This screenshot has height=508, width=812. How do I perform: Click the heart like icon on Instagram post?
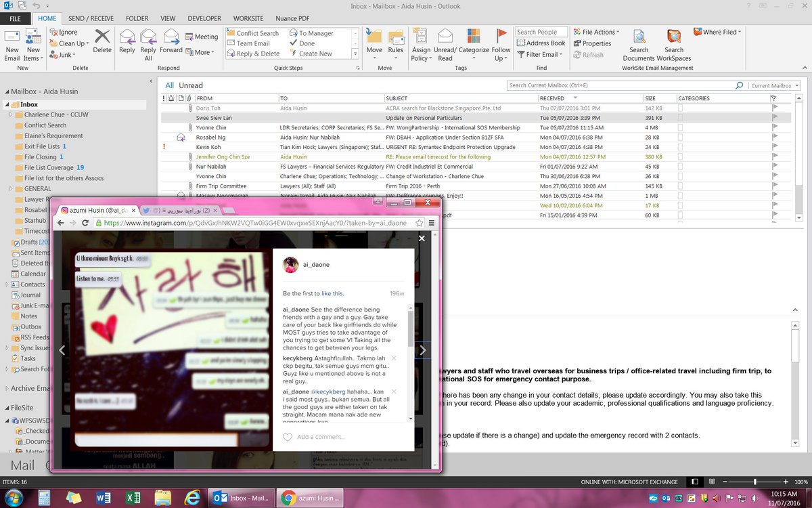[x=288, y=437]
